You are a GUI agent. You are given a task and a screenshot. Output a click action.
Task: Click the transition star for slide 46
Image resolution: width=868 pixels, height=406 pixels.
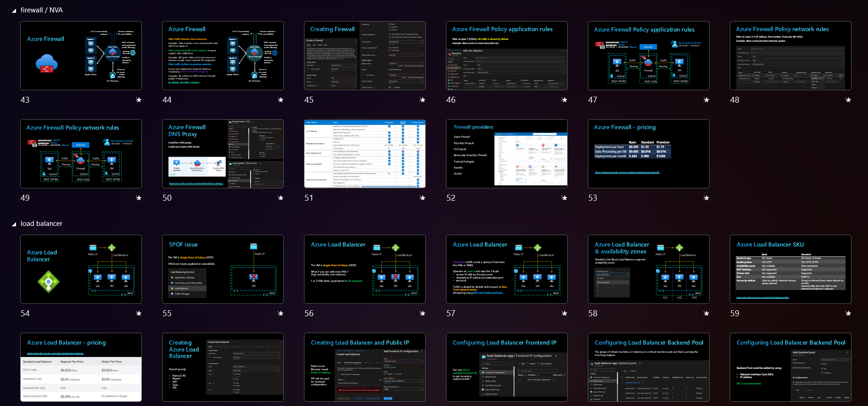(564, 100)
